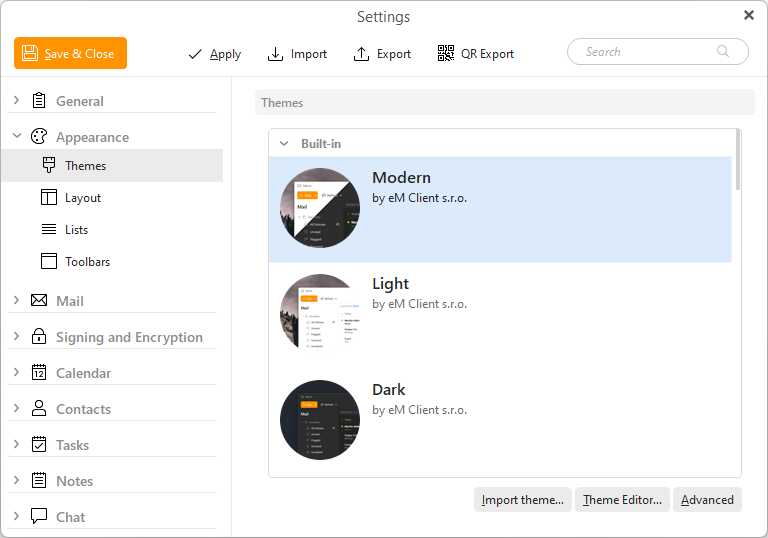768x538 pixels.
Task: Click the Export upload arrow icon
Action: (x=361, y=54)
